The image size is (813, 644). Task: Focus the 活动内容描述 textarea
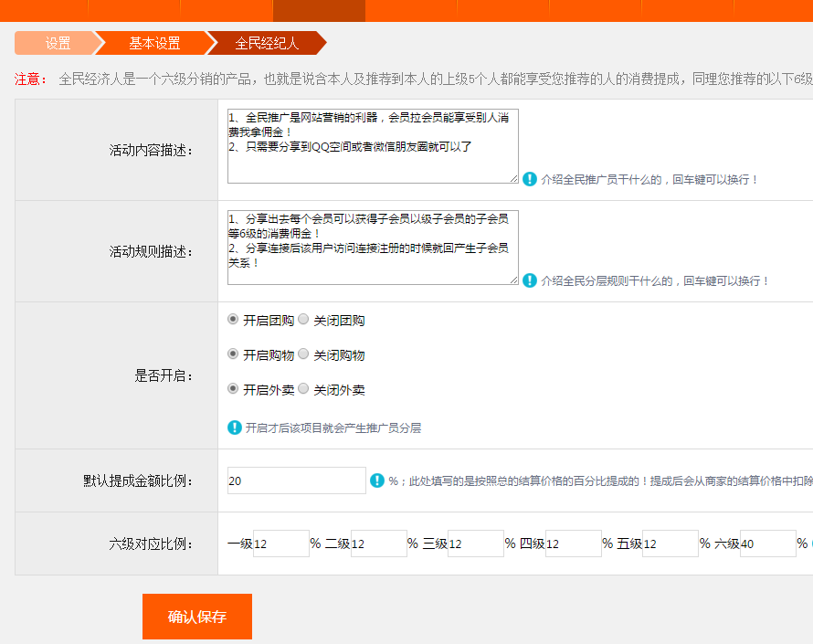tap(373, 146)
